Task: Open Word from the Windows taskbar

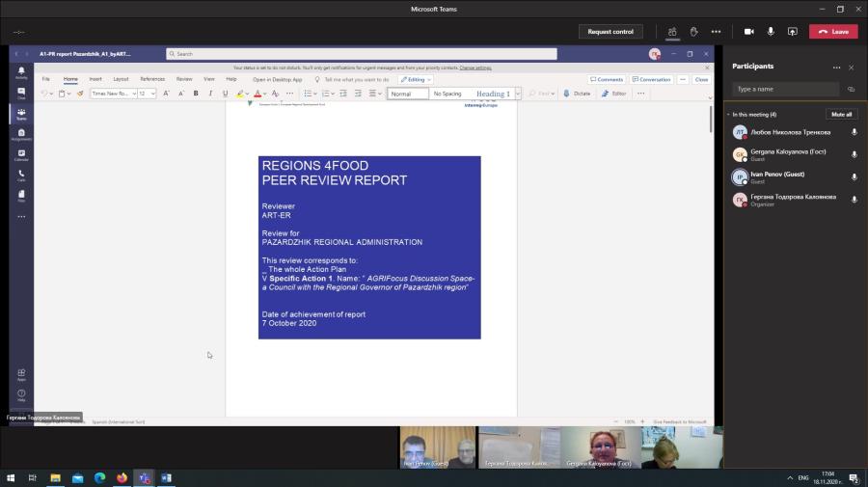Action: click(x=166, y=477)
